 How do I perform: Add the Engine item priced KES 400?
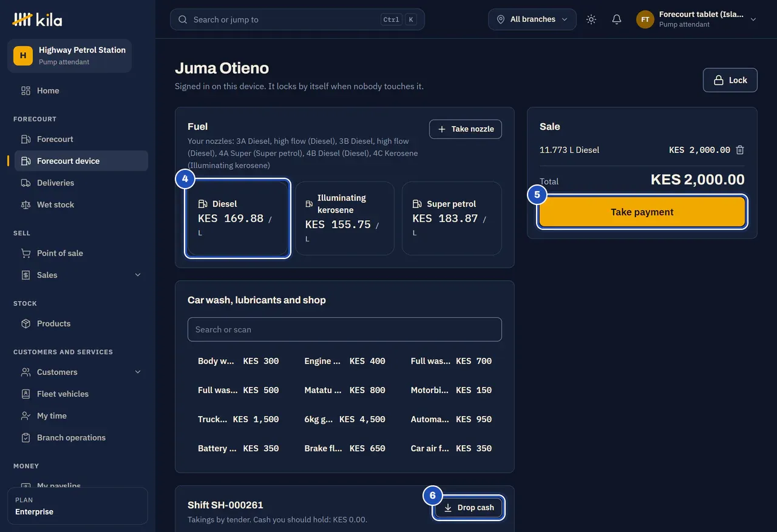coord(345,361)
